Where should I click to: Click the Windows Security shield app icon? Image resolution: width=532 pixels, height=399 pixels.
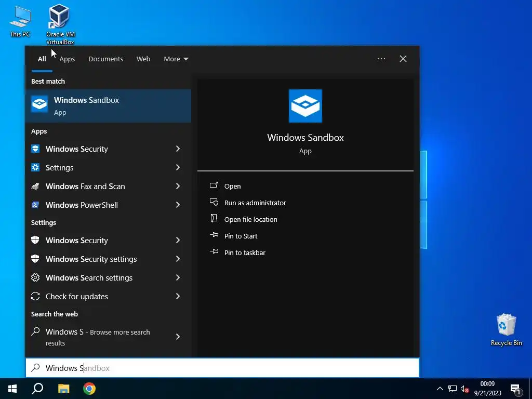(35, 149)
